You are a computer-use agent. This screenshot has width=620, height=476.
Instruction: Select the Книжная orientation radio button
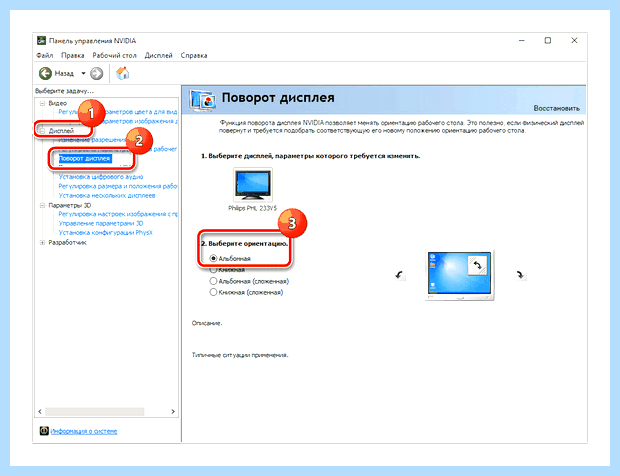pos(213,270)
